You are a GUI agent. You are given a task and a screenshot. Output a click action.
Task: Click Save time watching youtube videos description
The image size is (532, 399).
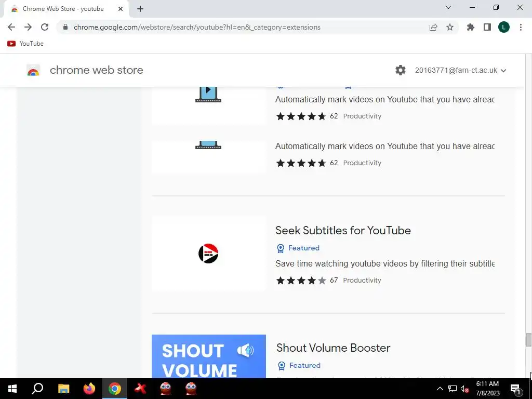pyautogui.click(x=385, y=263)
